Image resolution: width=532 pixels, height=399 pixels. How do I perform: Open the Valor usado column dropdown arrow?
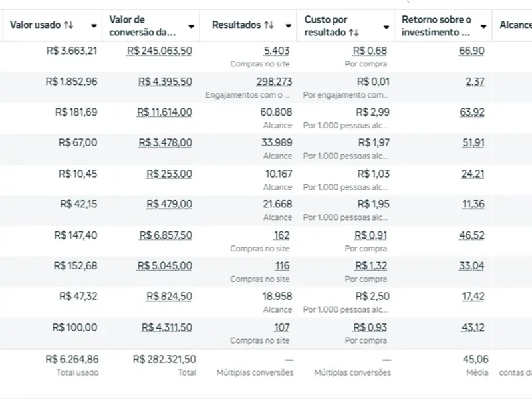coord(94,26)
